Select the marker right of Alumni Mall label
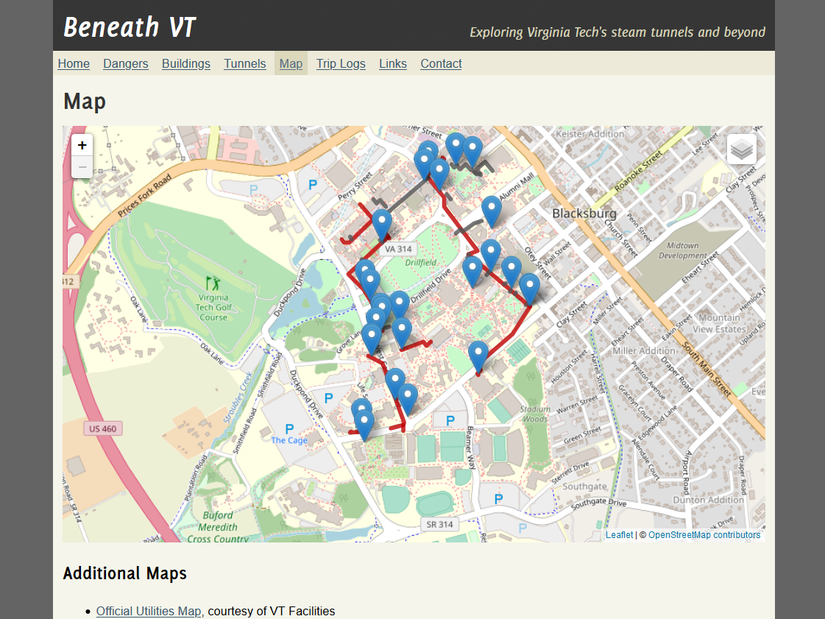This screenshot has height=619, width=825. pos(491,211)
